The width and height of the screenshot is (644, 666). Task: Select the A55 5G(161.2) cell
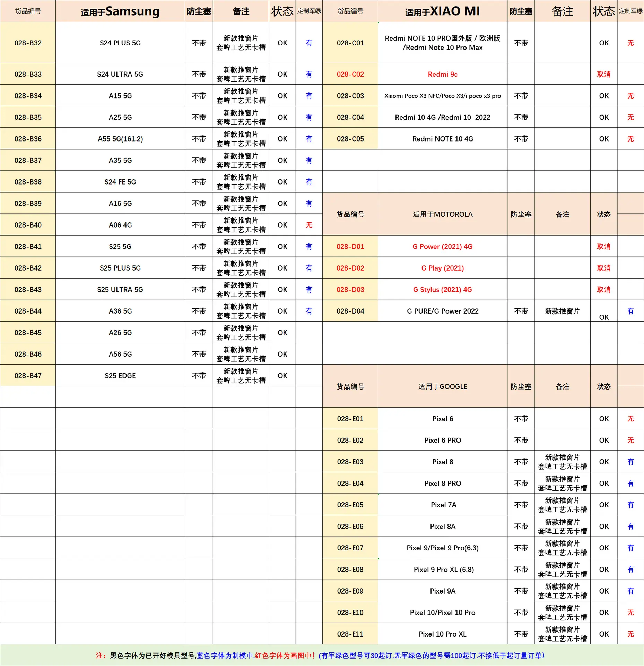coord(120,139)
